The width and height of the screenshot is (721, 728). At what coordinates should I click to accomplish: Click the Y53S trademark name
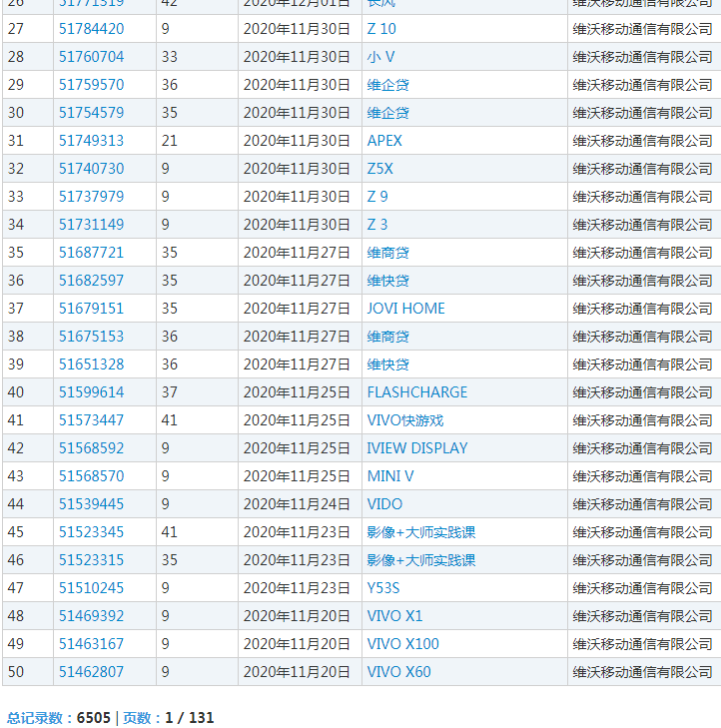tap(383, 588)
